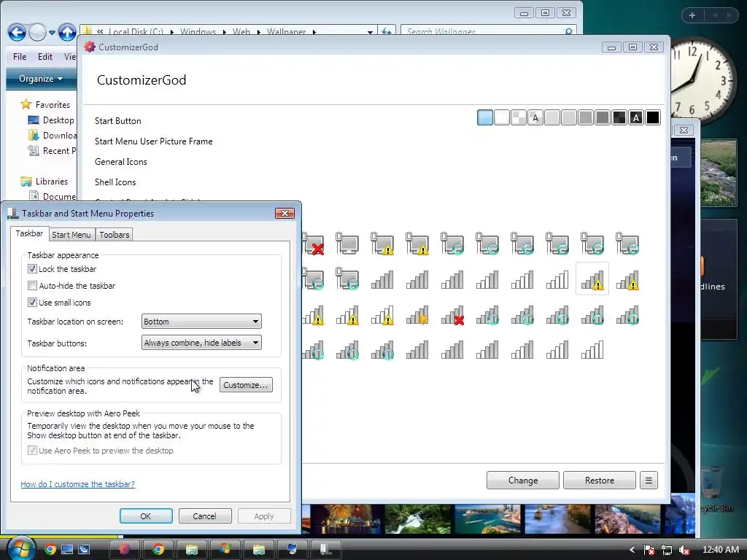Click Use Aero Peek to preview checkbox
The image size is (747, 560).
point(32,451)
